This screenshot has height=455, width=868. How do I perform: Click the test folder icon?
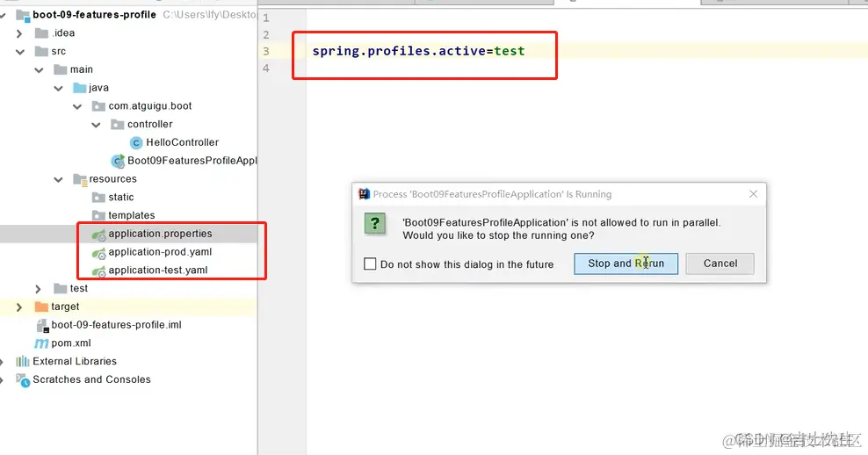pos(61,289)
